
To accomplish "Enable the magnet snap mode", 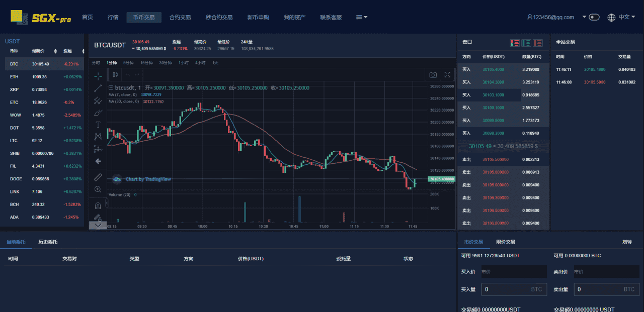I will click(x=98, y=205).
